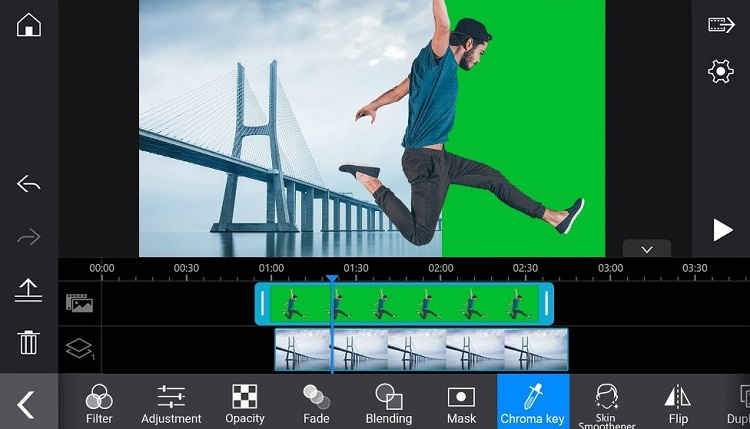Screen dimensions: 750x429
Task: Open the Adjustment tool
Action: (171, 402)
